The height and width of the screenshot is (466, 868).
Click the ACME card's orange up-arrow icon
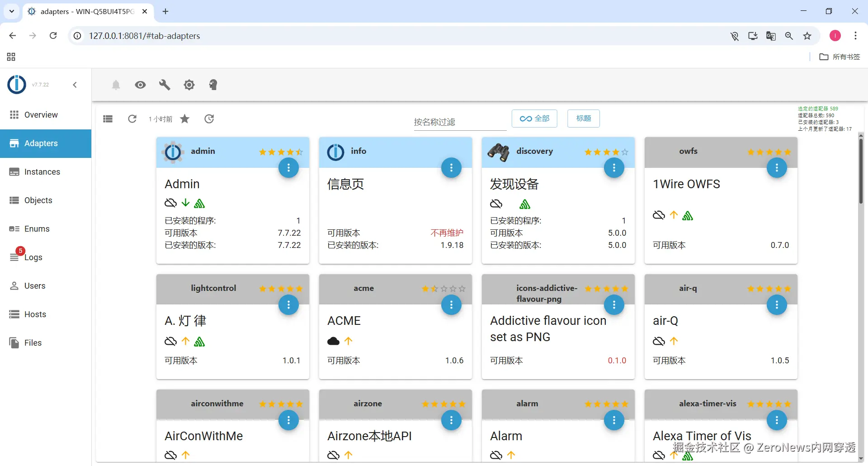coord(348,341)
